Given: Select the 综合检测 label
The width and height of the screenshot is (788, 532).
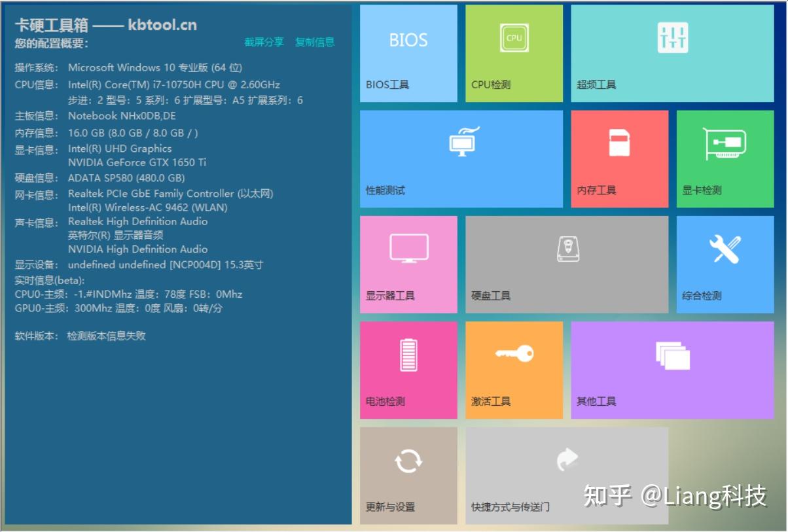Looking at the screenshot, I should tap(702, 296).
